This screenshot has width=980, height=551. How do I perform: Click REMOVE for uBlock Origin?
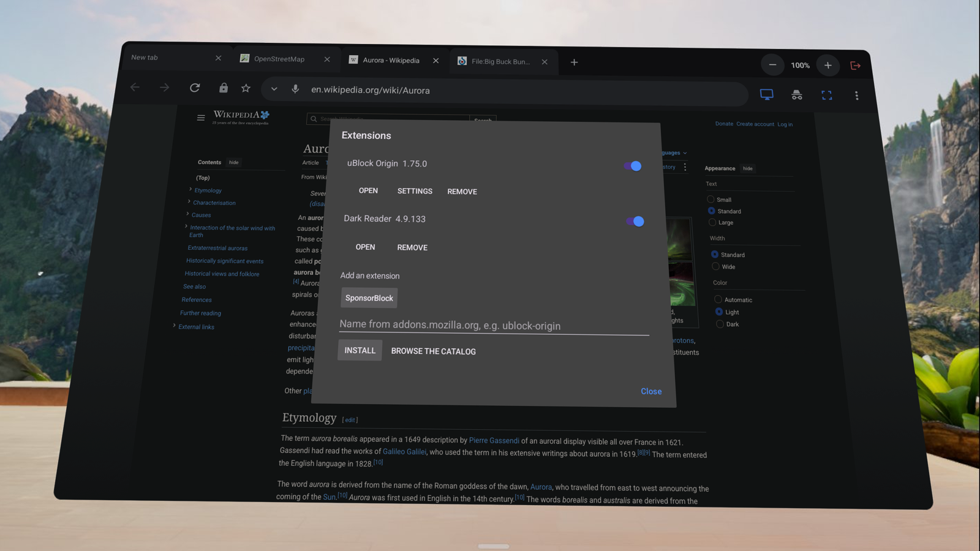462,192
